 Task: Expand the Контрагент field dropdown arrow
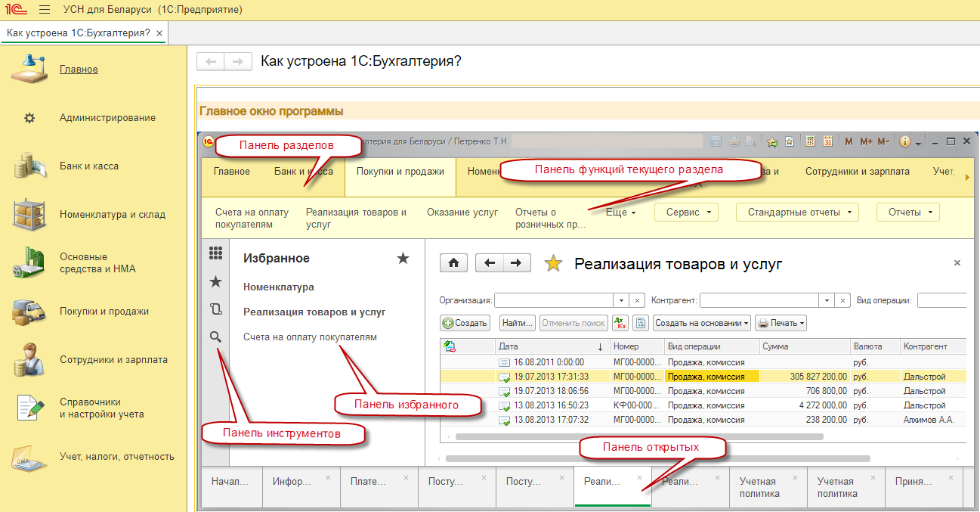[827, 300]
